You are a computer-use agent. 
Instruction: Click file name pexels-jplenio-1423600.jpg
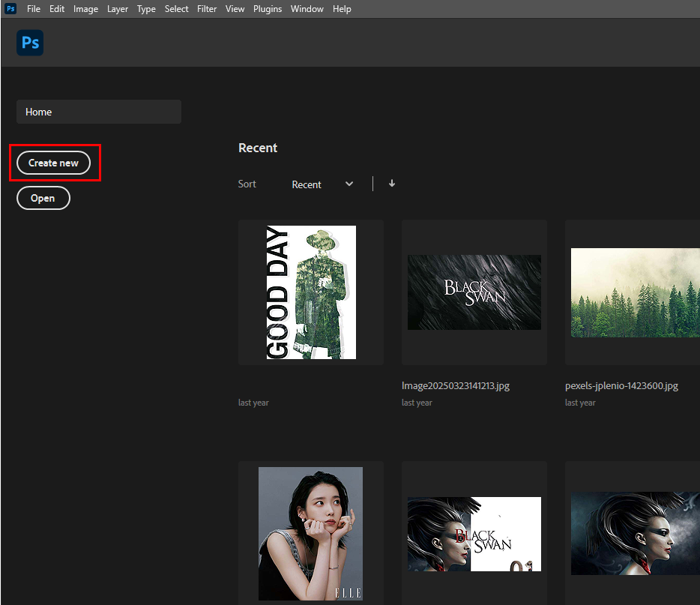pos(621,386)
